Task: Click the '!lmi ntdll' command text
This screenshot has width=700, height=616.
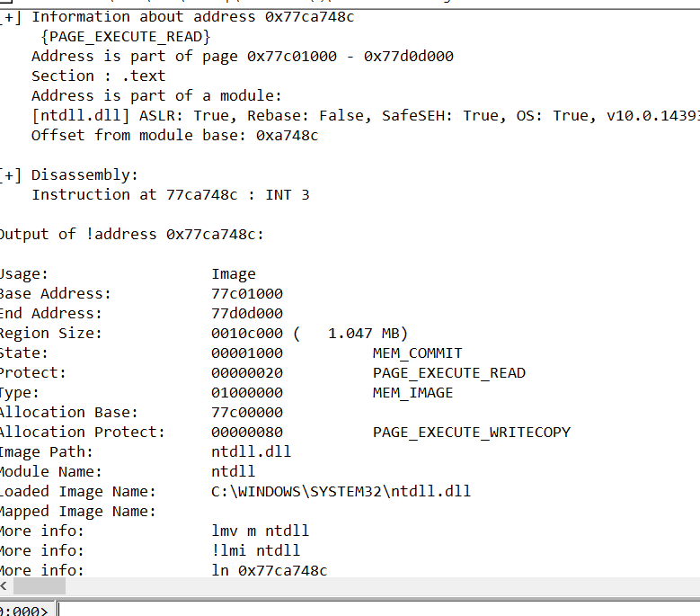Action: (x=255, y=550)
